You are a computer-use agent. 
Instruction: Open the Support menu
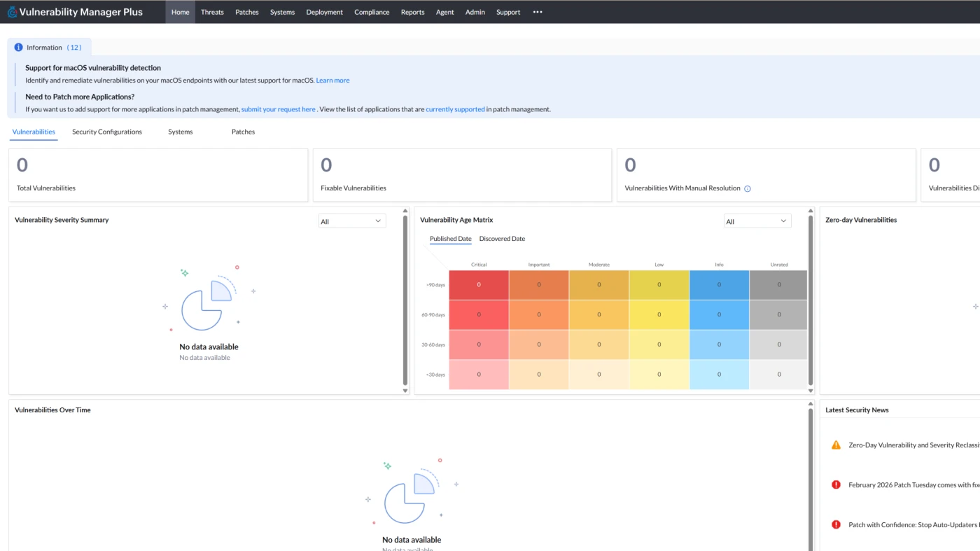(508, 12)
